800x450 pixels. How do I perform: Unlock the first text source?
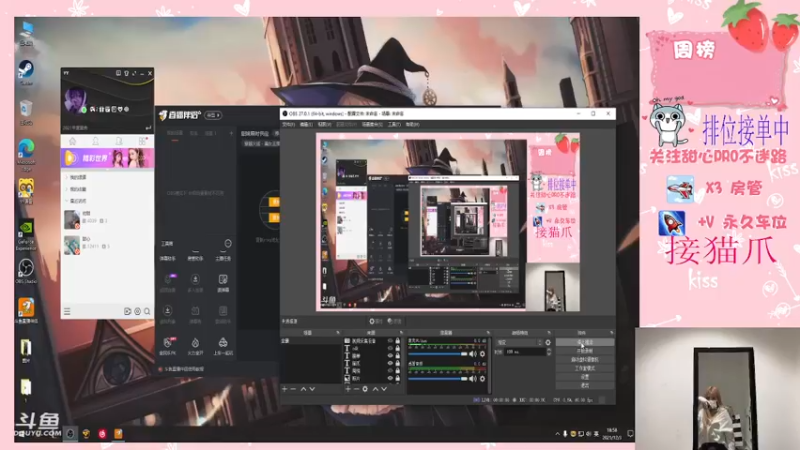[397, 348]
